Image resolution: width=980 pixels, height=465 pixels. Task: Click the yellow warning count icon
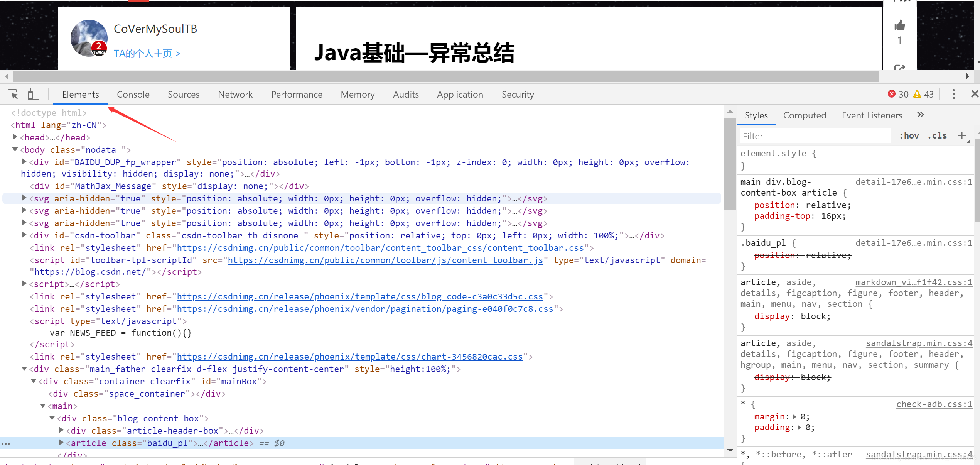pyautogui.click(x=917, y=94)
